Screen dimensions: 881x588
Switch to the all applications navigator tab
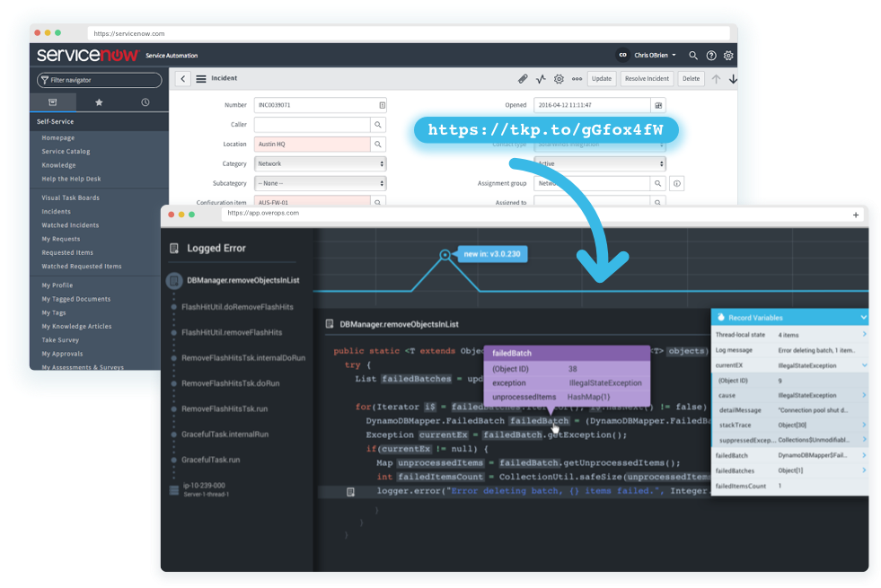(x=53, y=102)
